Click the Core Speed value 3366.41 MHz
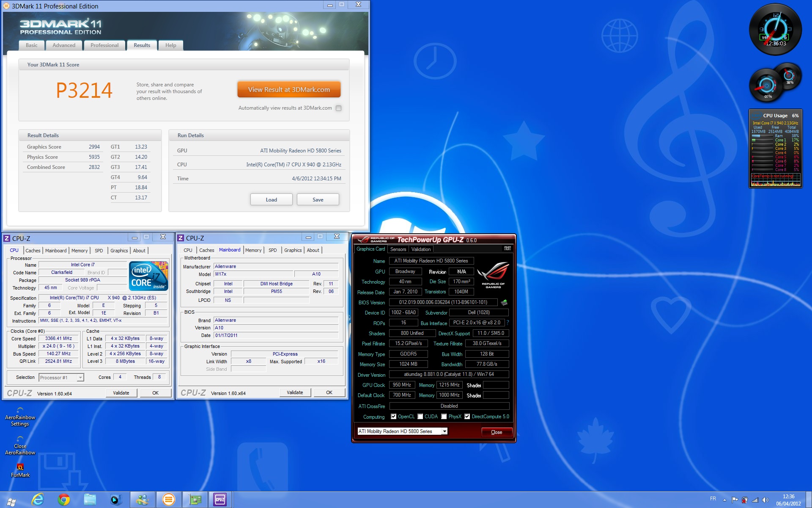 coord(59,339)
